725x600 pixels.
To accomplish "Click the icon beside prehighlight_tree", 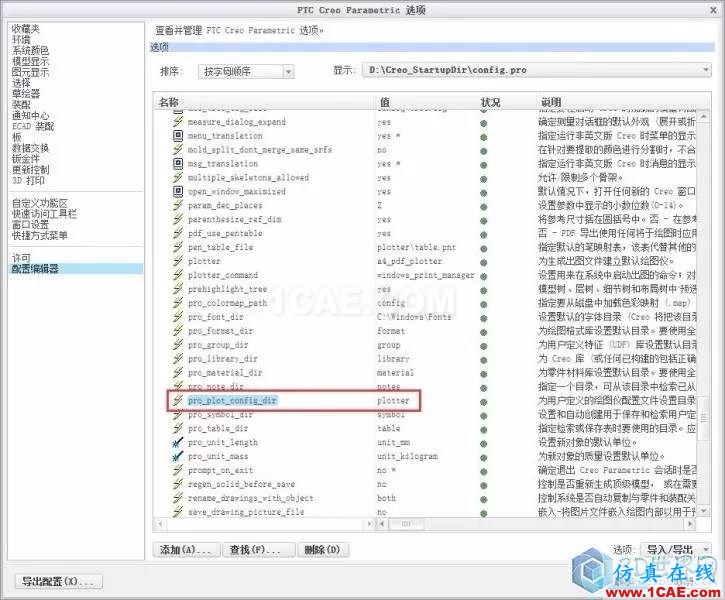I will tap(178, 289).
